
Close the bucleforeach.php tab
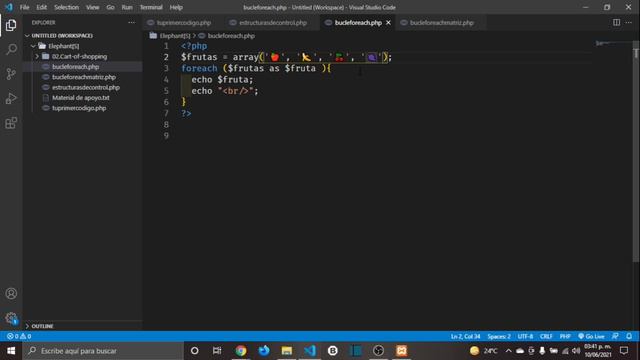click(388, 22)
